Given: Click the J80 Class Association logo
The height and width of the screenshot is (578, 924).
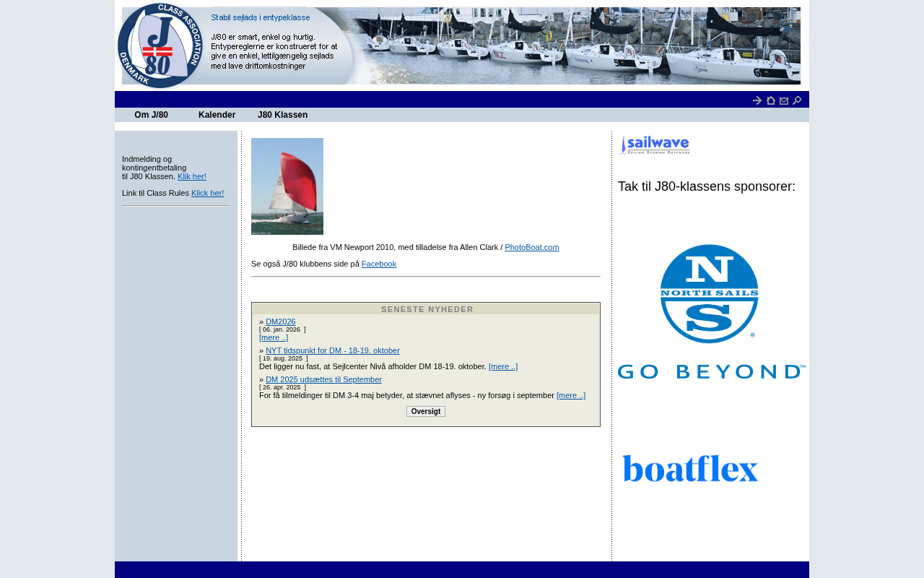Looking at the screenshot, I should [x=160, y=46].
